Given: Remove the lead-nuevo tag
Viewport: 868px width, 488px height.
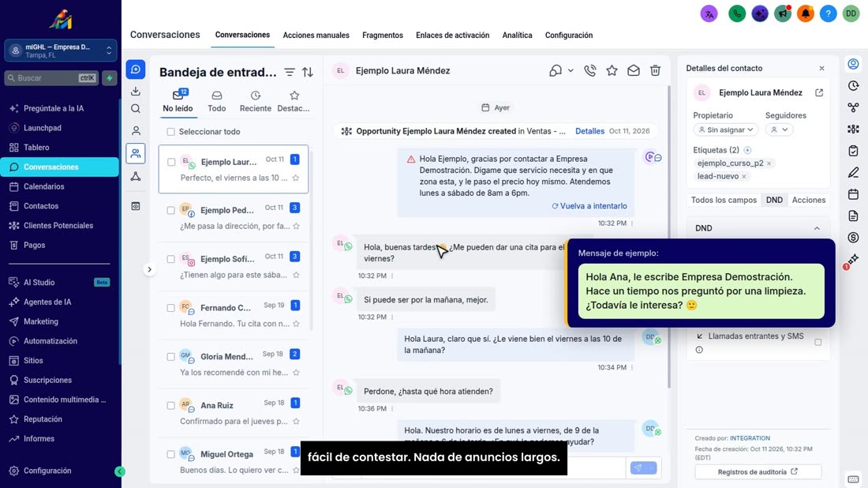Looking at the screenshot, I should (x=744, y=176).
